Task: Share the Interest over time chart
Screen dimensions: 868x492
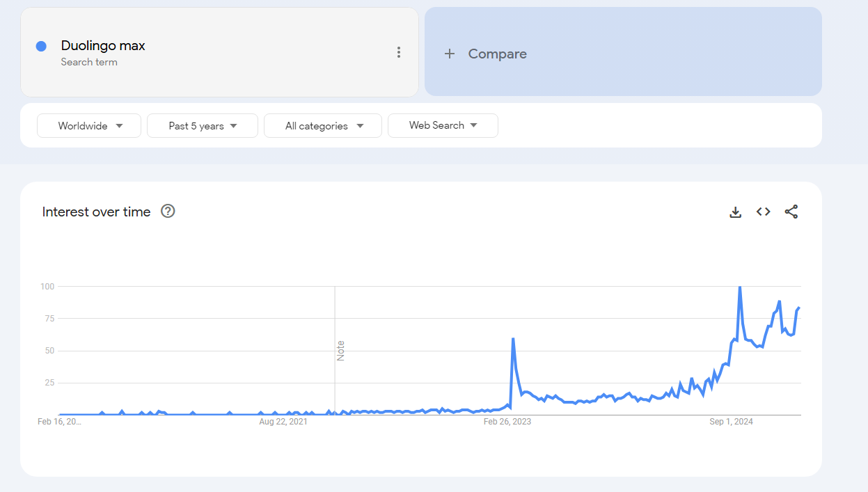Action: [x=791, y=212]
